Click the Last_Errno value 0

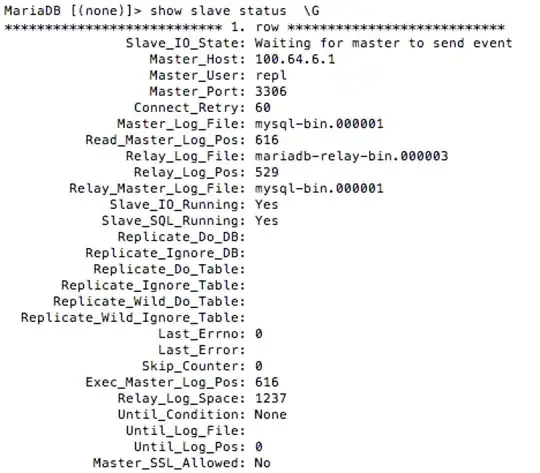(259, 333)
